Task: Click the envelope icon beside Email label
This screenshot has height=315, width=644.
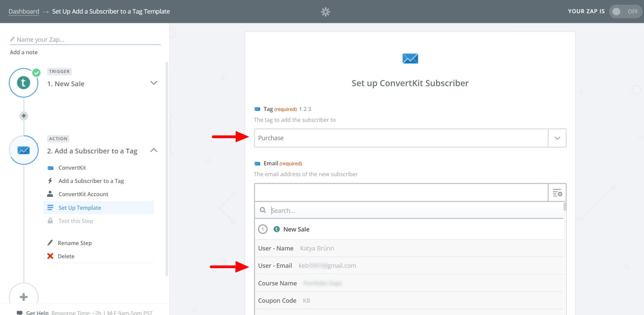Action: (257, 164)
